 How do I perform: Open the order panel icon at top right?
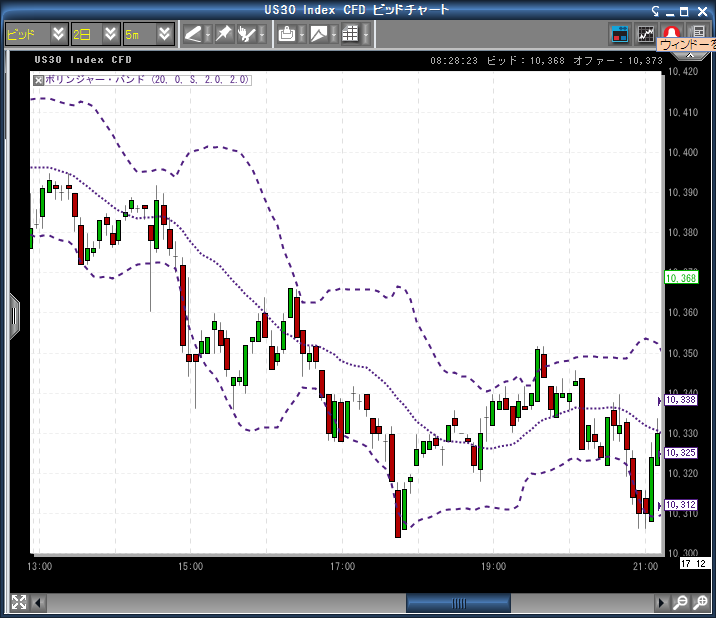pyautogui.click(x=620, y=34)
